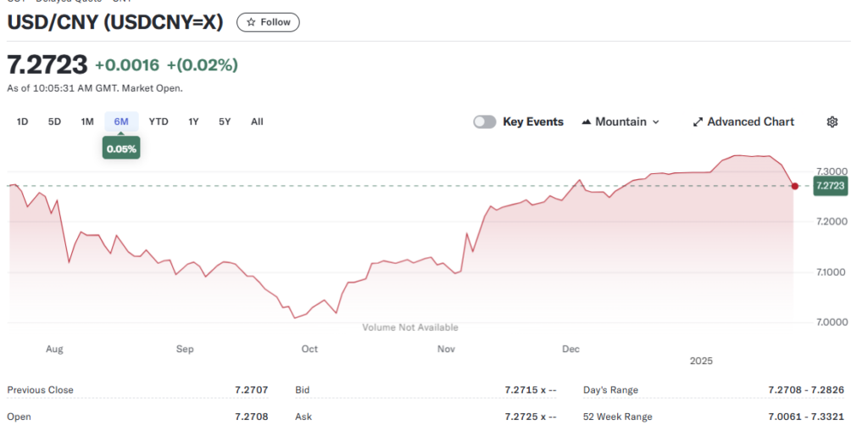The image size is (868, 437).
Task: Select the 1D time range
Action: click(23, 121)
